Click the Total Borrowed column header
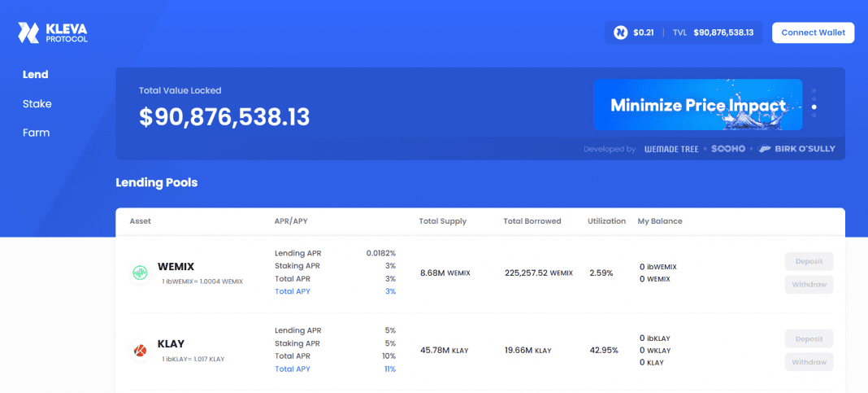The height and width of the screenshot is (393, 868). pyautogui.click(x=532, y=221)
